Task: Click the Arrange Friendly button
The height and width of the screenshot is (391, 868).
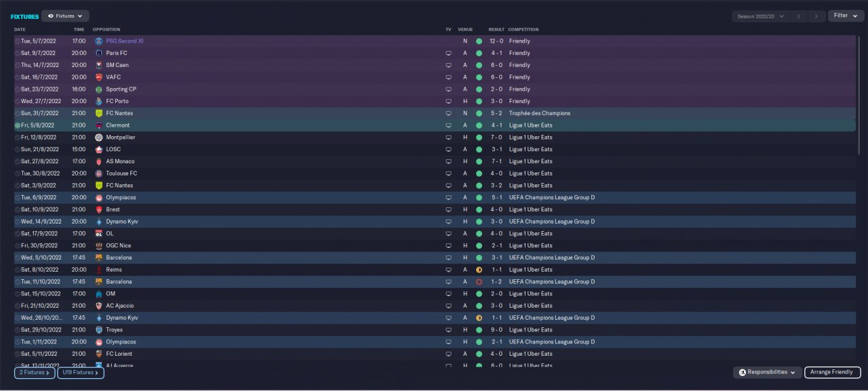Action: click(x=832, y=372)
